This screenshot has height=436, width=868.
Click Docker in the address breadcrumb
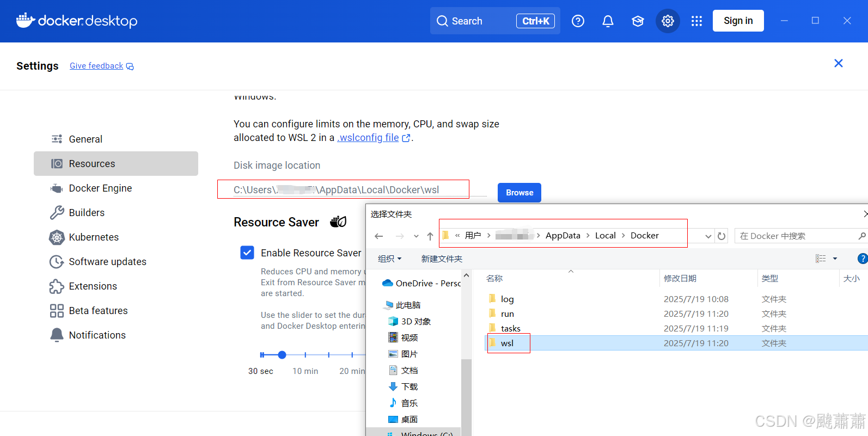(645, 236)
